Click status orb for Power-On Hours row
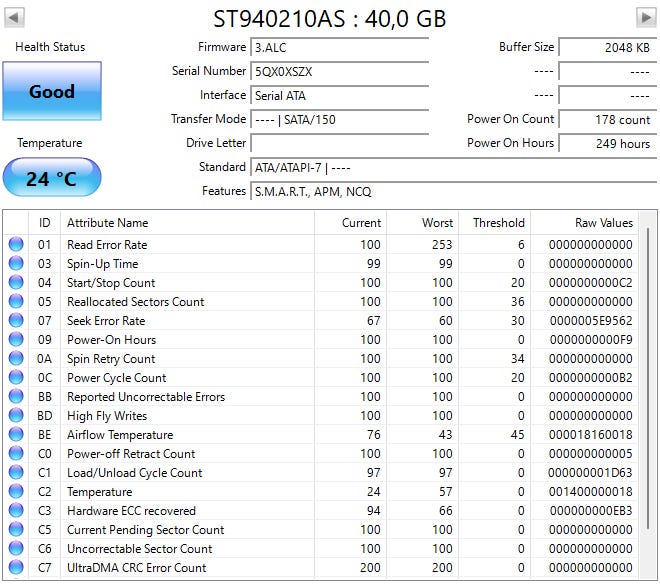This screenshot has height=585, width=660. 16,339
